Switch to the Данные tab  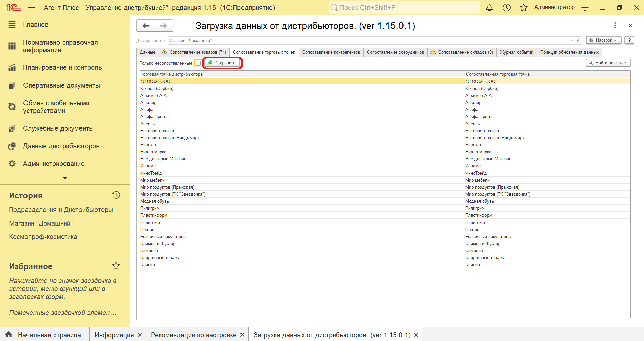click(148, 52)
